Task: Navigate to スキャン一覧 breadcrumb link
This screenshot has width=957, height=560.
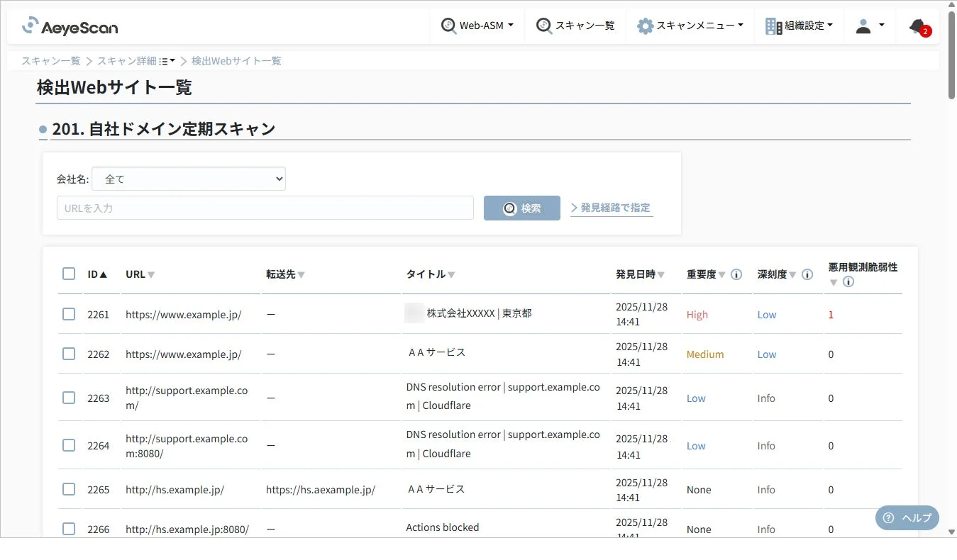Action: (49, 61)
